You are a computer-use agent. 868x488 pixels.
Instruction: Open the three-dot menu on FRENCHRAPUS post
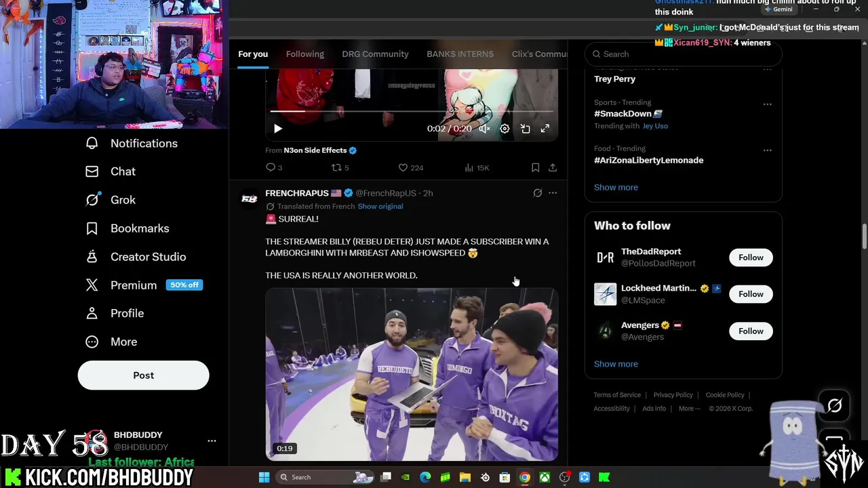553,193
